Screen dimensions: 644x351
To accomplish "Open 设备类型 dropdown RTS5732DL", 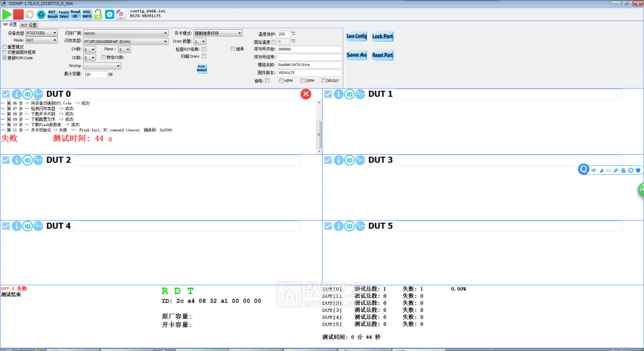I will coord(42,33).
